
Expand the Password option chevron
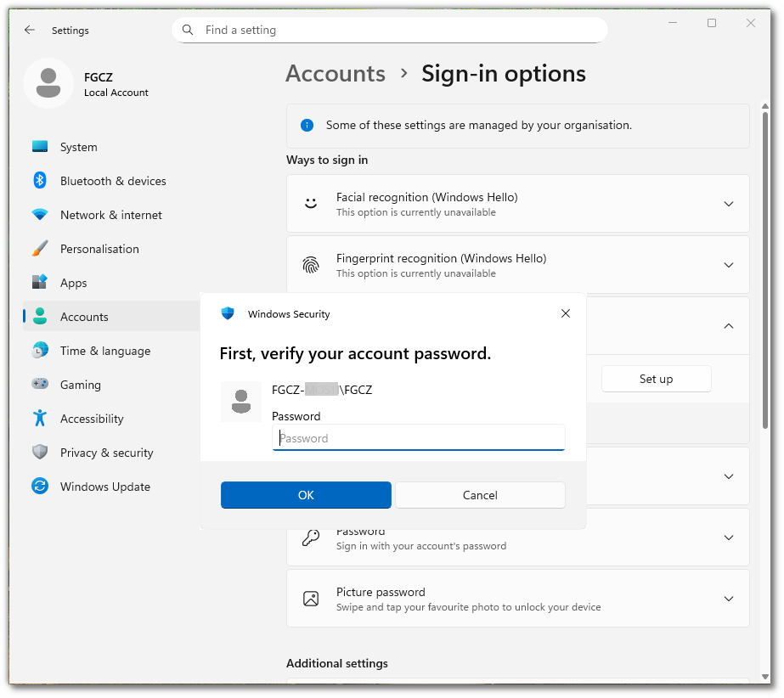tap(729, 538)
